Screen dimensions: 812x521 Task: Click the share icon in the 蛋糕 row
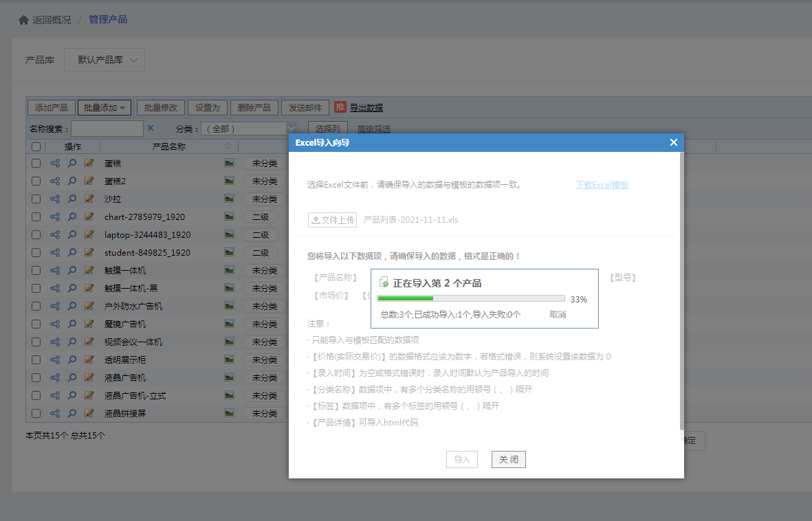(55, 163)
